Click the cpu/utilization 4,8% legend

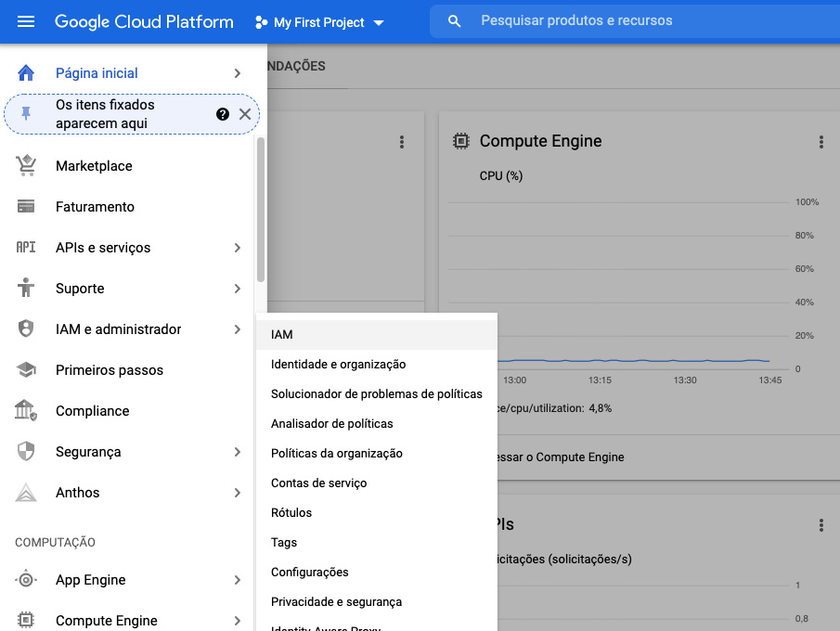point(554,408)
